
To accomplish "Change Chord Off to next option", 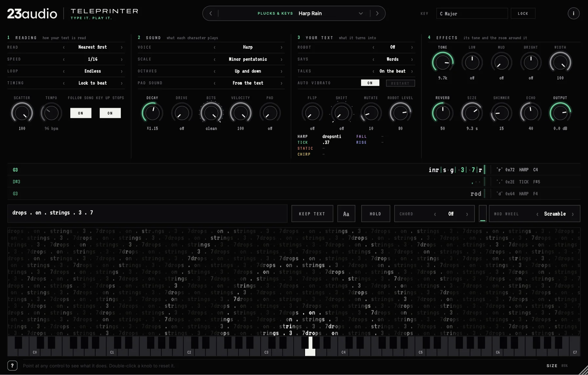I will 467,214.
